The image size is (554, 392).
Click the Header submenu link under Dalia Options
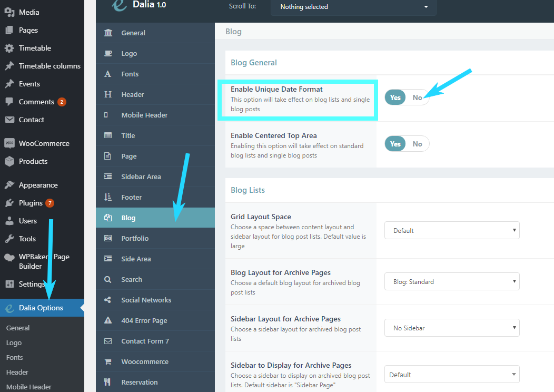point(17,372)
